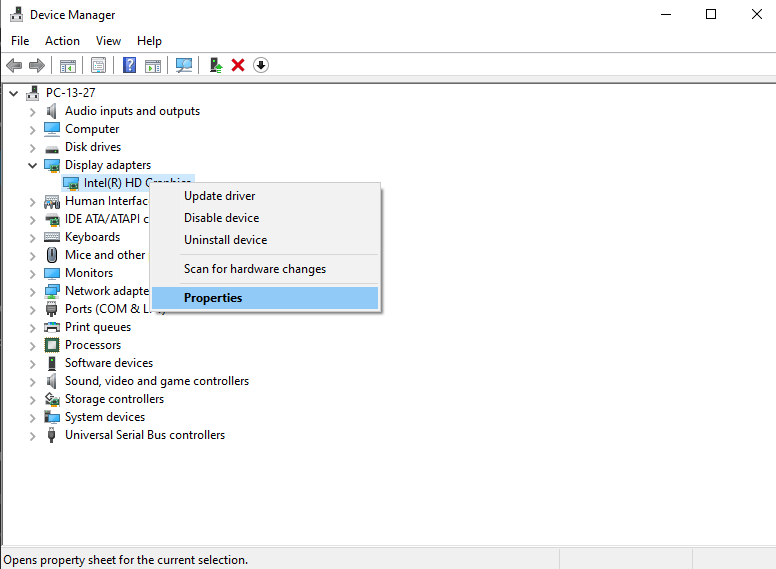This screenshot has height=569, width=776.
Task: Close the Device Manager window
Action: (x=757, y=14)
